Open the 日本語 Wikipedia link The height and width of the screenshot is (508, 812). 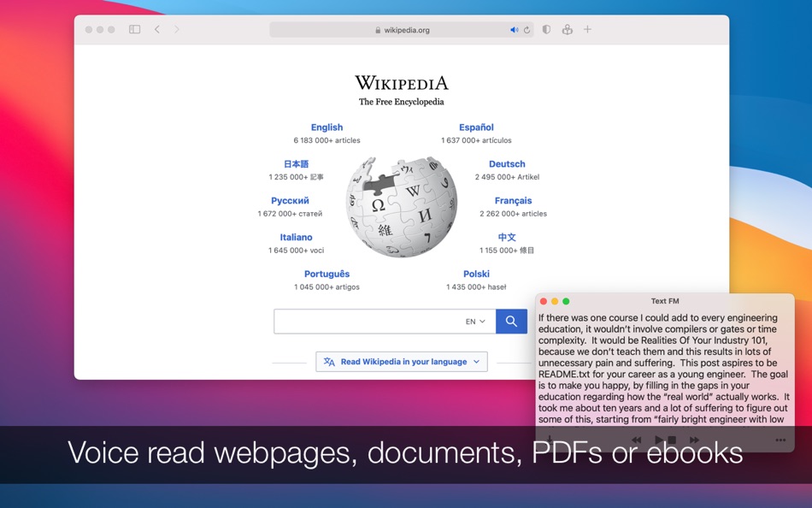point(296,164)
